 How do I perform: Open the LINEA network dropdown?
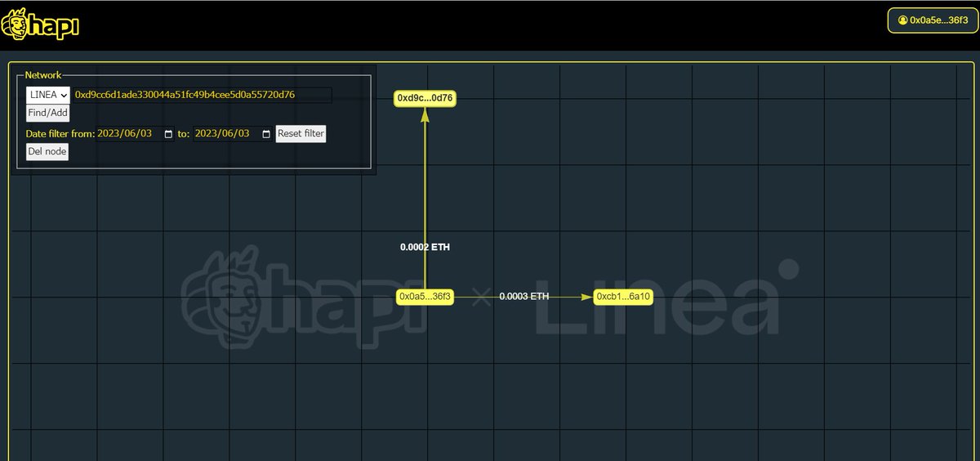(48, 95)
